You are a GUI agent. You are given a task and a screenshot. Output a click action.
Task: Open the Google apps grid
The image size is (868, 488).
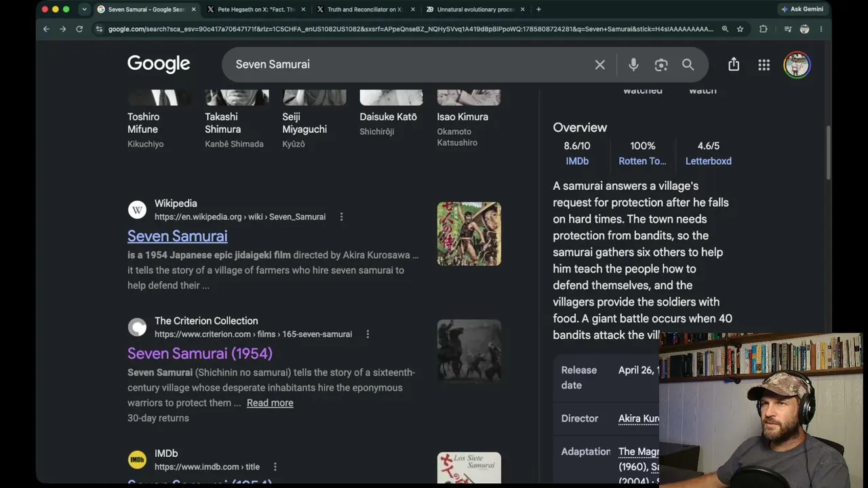click(x=764, y=64)
